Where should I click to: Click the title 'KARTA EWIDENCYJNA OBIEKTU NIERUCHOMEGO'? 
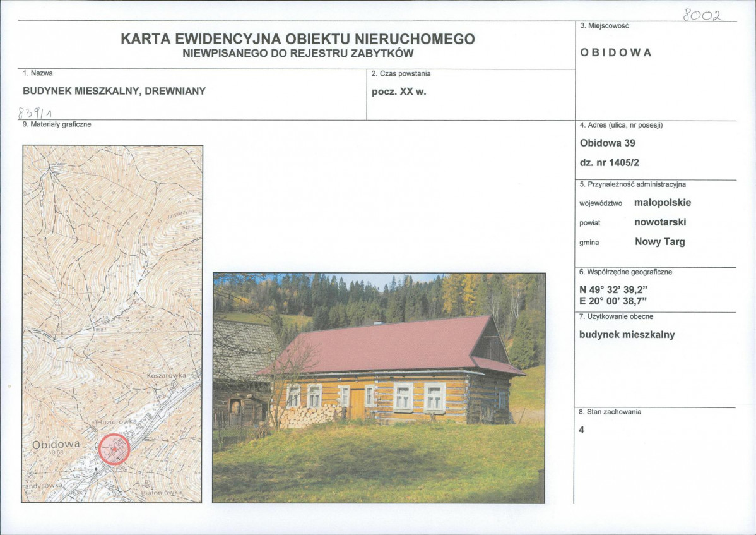point(297,39)
